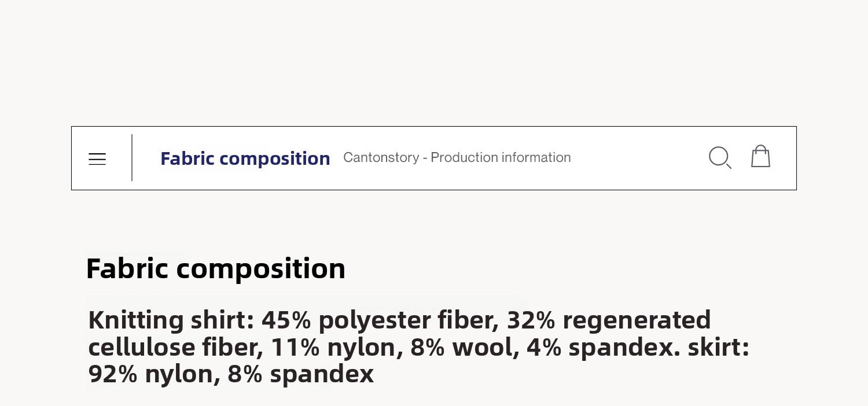Click the 4% spandex text
This screenshot has height=406, width=868.
point(603,347)
